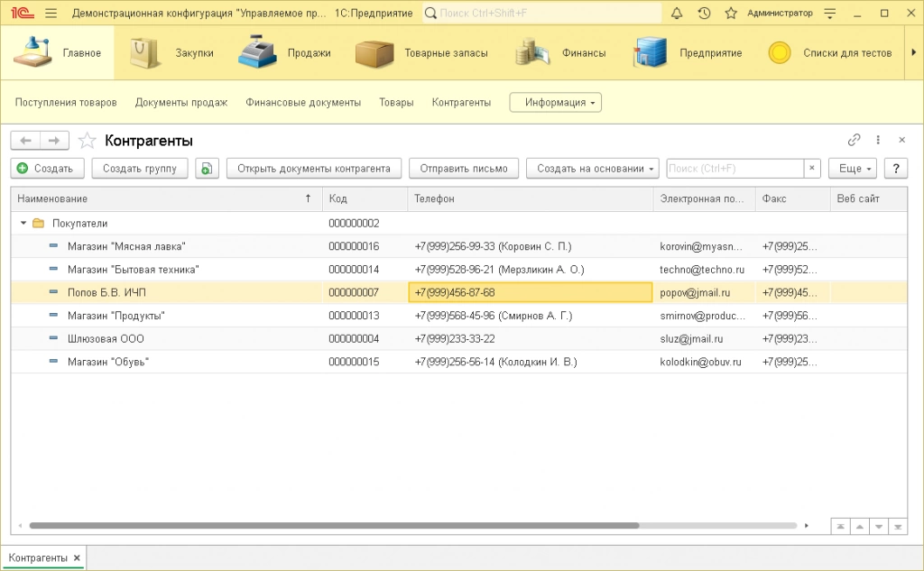924x571 pixels.
Task: Click the horizontal scrollbar of the list
Action: click(334, 525)
